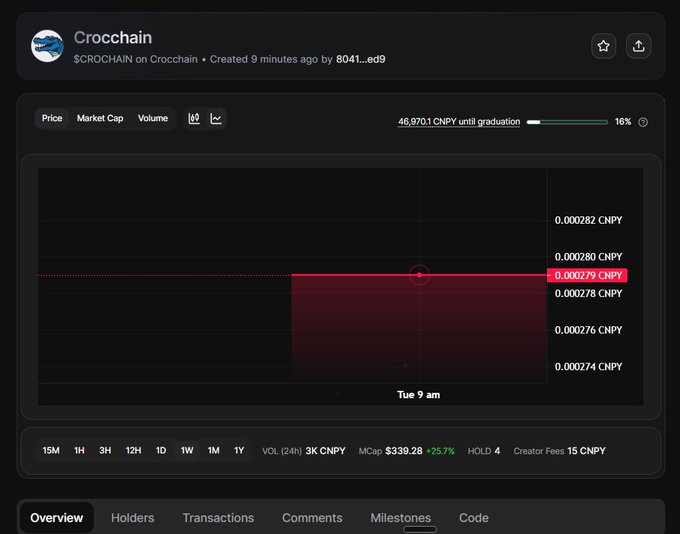Click the red chart data point marker
This screenshot has height=534, width=680.
pos(419,275)
